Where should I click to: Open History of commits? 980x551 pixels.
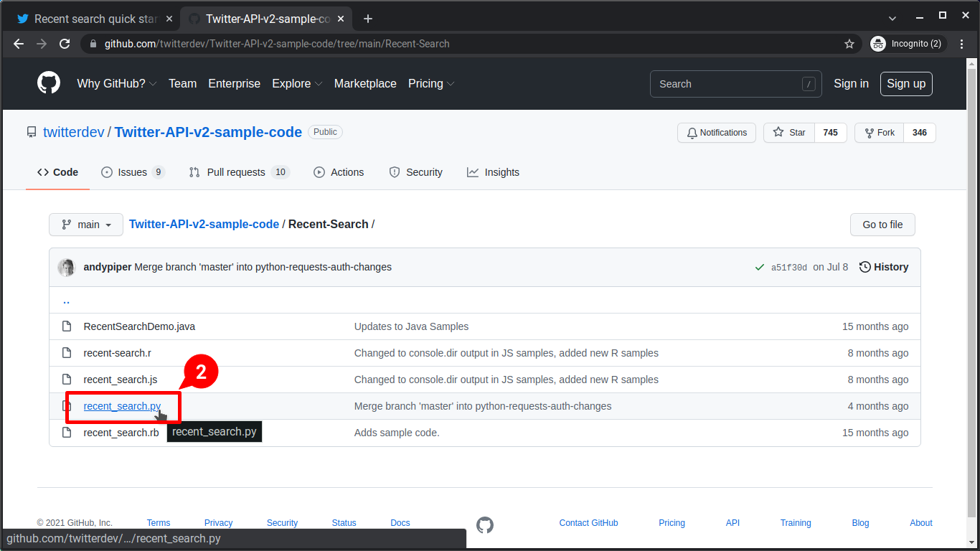(x=884, y=267)
